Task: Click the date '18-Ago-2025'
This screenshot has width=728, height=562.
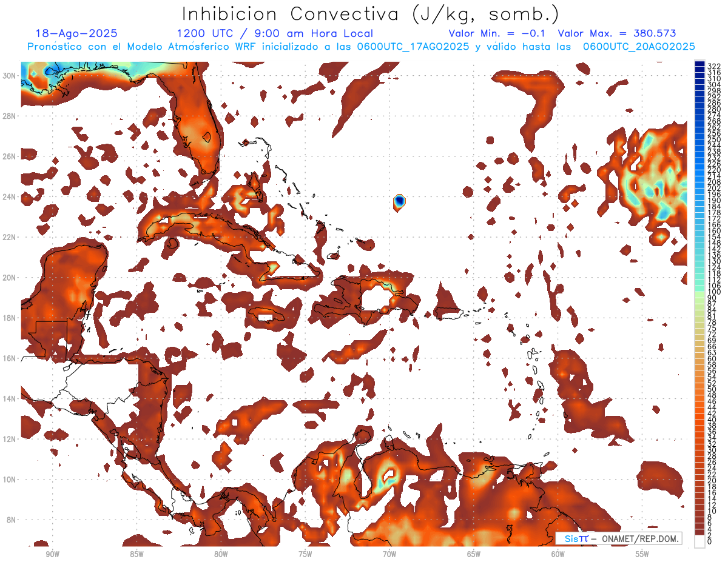Action: coord(76,34)
